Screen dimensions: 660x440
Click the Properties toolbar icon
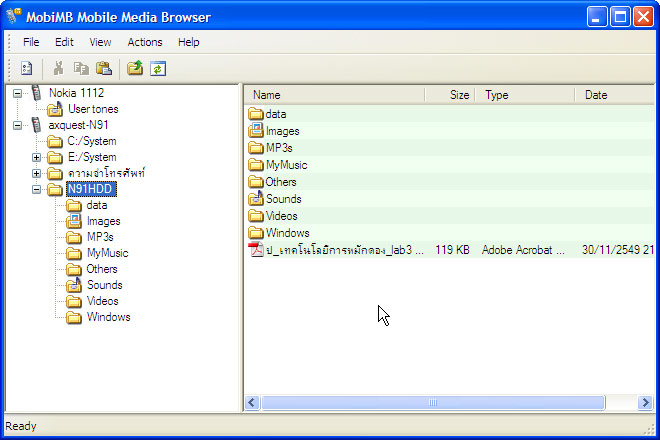tap(27, 68)
